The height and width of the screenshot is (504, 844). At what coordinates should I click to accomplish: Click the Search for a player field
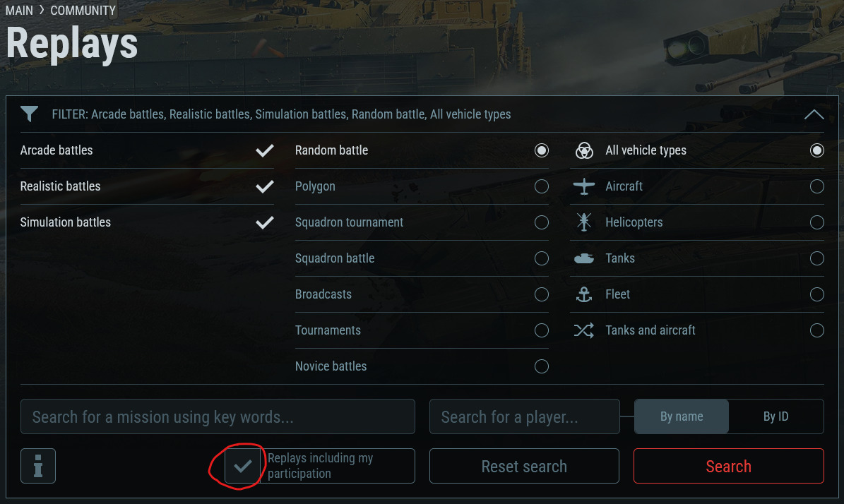524,416
